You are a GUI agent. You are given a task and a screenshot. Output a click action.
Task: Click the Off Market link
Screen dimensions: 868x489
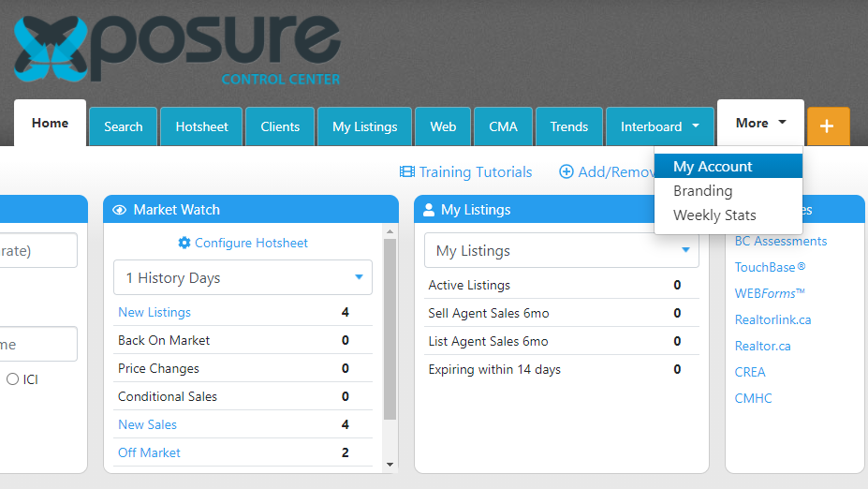149,452
